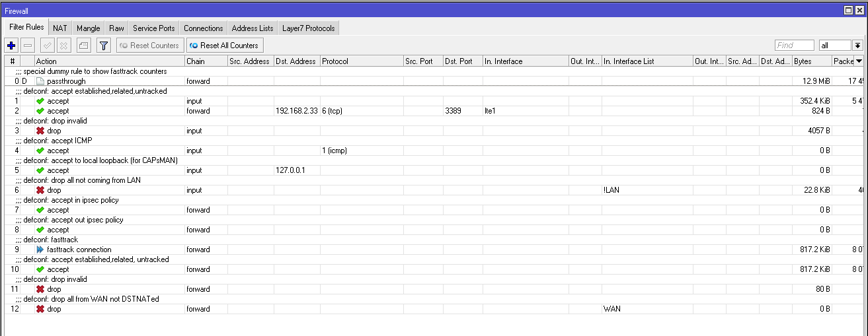Switch to the Mangle tab
Screen dimensions: 868x336
coord(88,28)
